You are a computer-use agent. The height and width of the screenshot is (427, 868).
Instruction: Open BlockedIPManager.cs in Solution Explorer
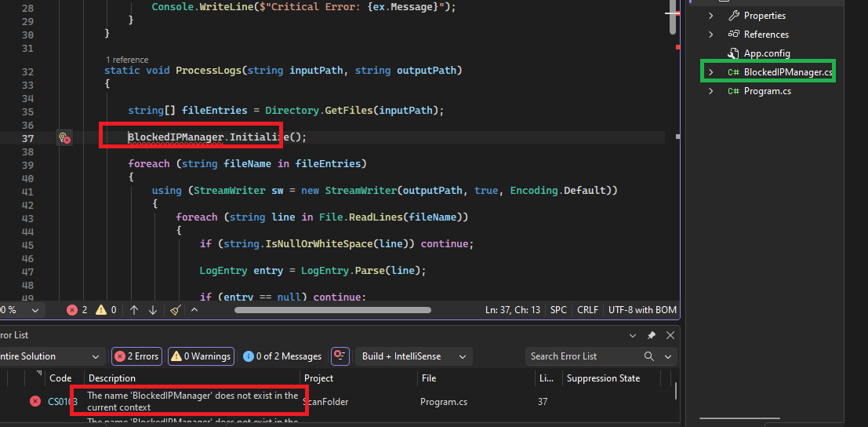point(788,72)
